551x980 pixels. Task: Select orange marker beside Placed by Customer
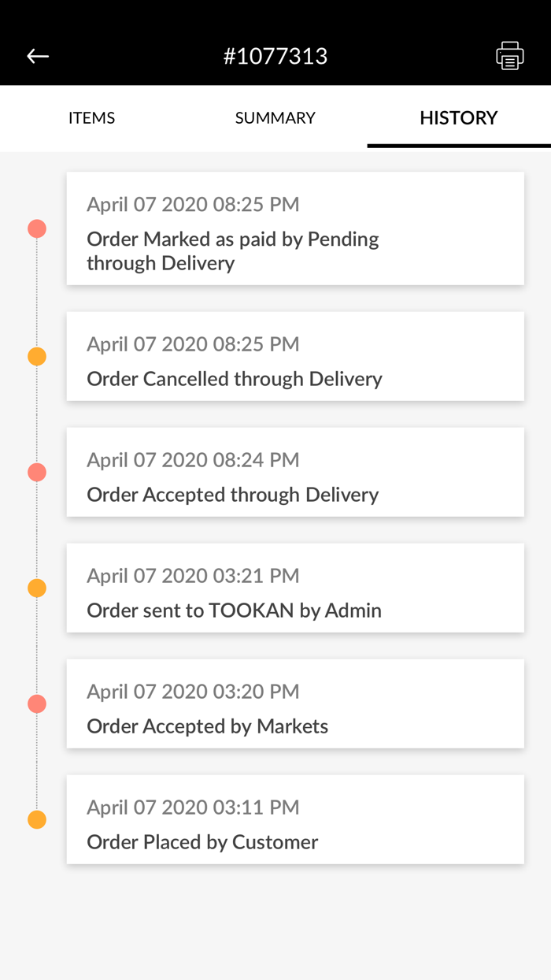coord(37,819)
